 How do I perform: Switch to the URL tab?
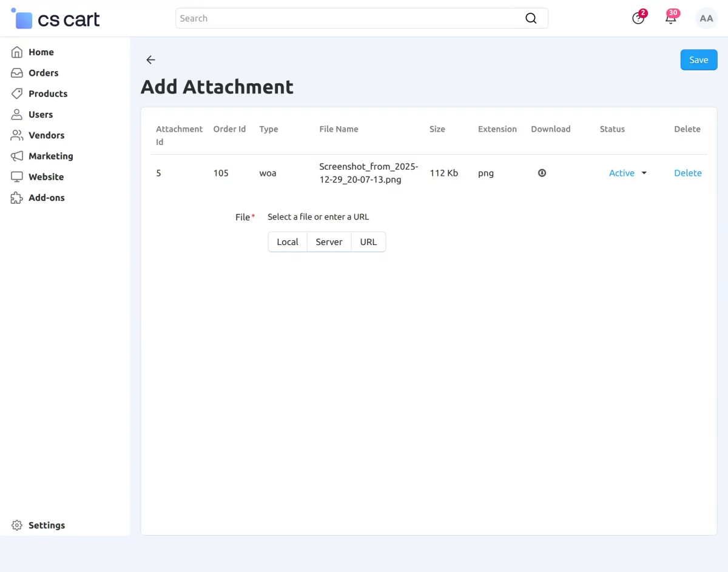pyautogui.click(x=368, y=241)
